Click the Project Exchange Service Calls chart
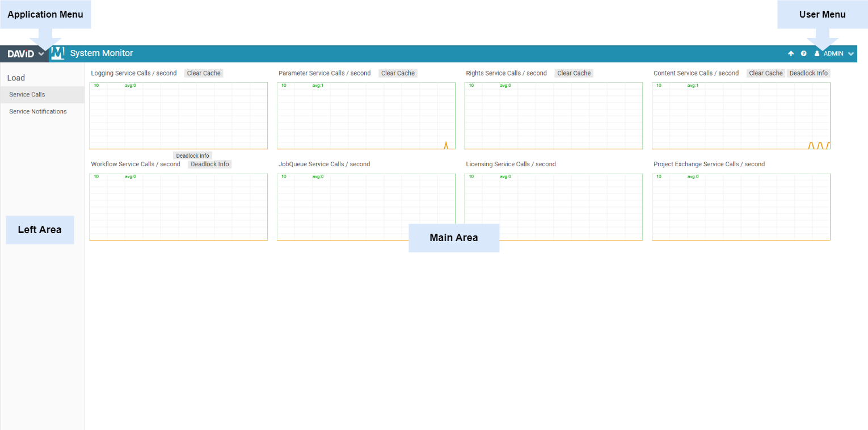 point(740,206)
